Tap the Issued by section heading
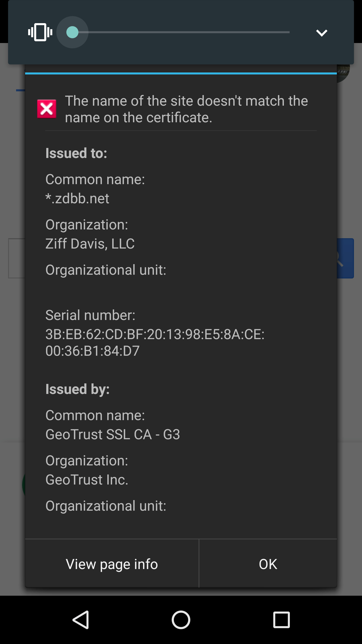The height and width of the screenshot is (644, 362). pos(77,389)
